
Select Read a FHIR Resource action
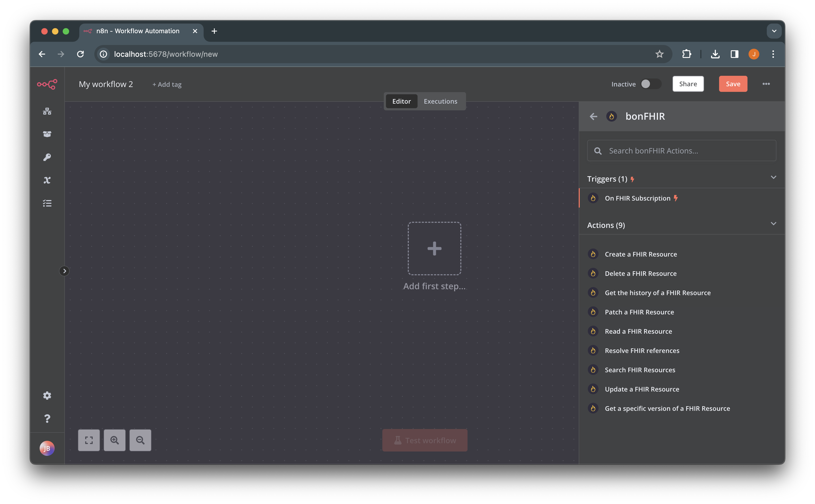tap(682, 331)
